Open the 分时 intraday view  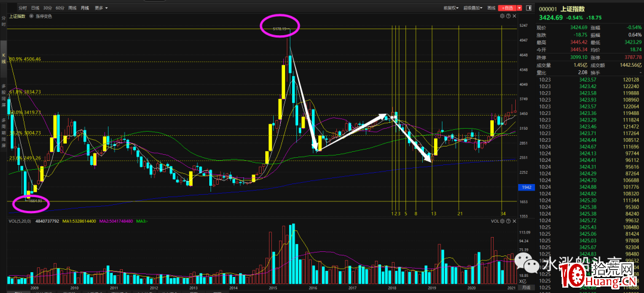tap(23, 8)
